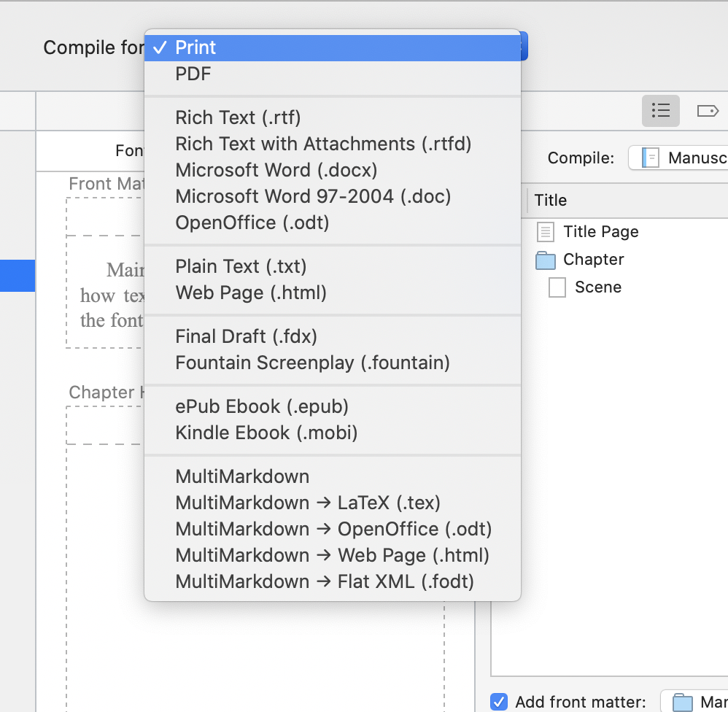Select Rich Text (.rtf) format
The height and width of the screenshot is (712, 728).
[238, 117]
